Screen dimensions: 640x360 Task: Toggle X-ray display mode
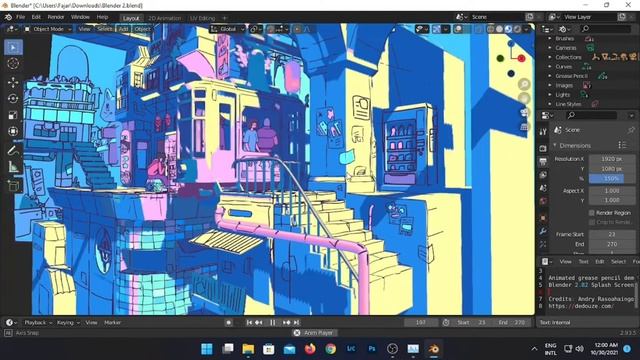coord(479,29)
